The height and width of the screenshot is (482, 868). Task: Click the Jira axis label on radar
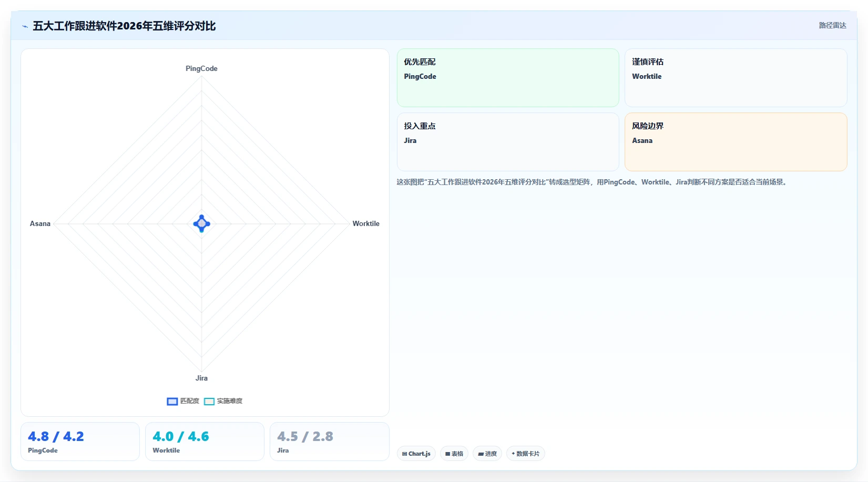[201, 378]
